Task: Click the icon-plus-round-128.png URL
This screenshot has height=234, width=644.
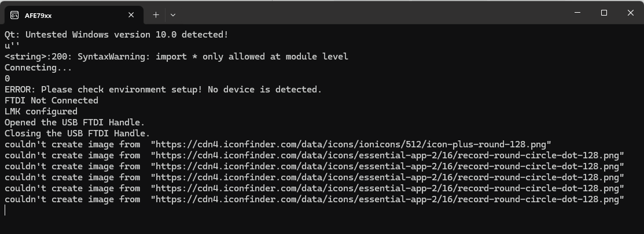Action: [351, 144]
